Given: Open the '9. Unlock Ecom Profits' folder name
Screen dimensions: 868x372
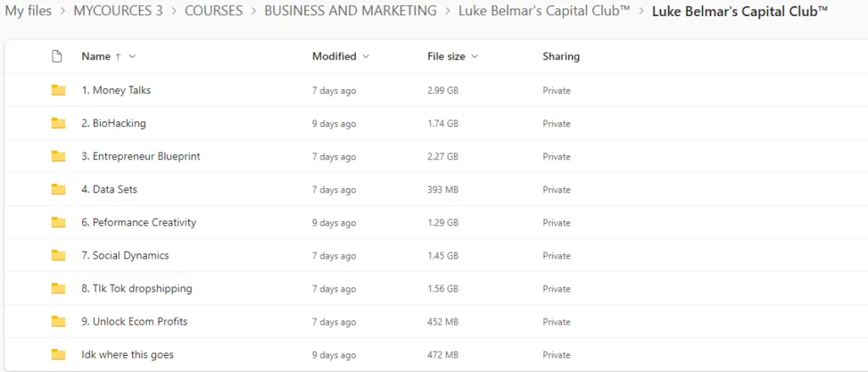Looking at the screenshot, I should click(x=134, y=322).
